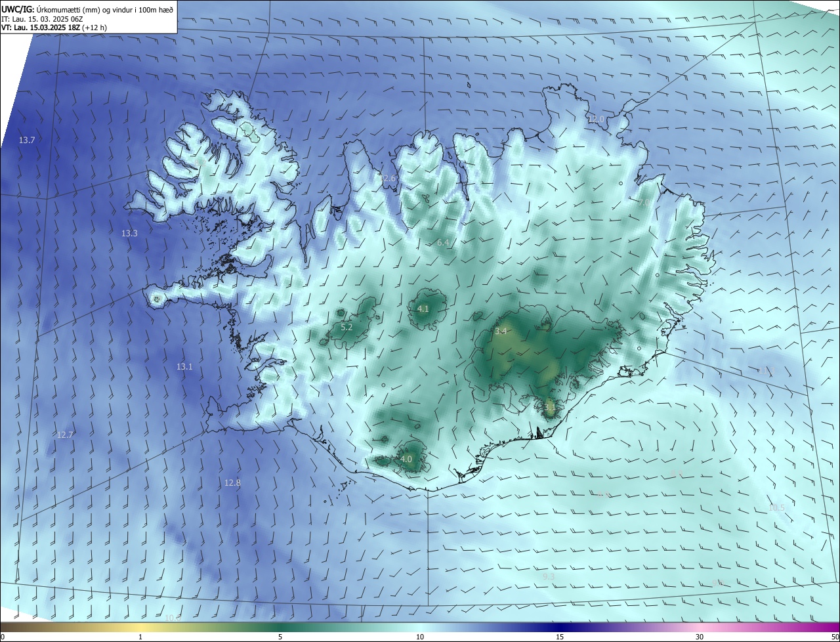This screenshot has width=840, height=642.
Task: Click the colorbar tick label 1
Action: [140, 637]
